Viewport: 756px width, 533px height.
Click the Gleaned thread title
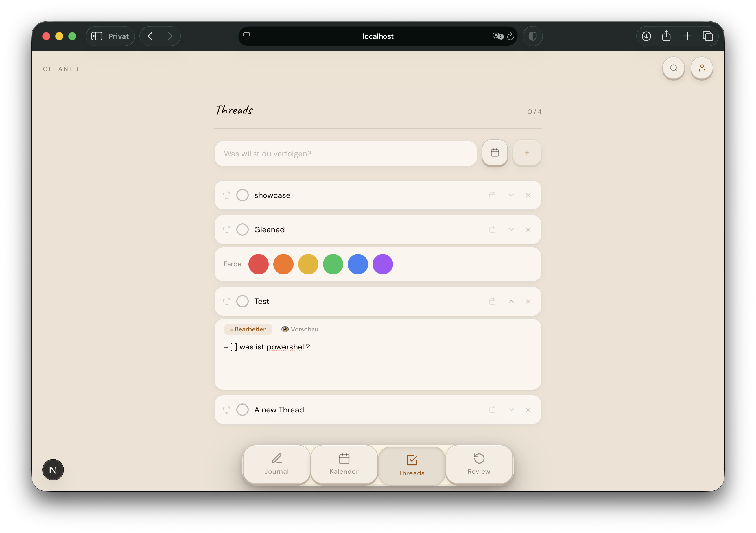pyautogui.click(x=269, y=230)
